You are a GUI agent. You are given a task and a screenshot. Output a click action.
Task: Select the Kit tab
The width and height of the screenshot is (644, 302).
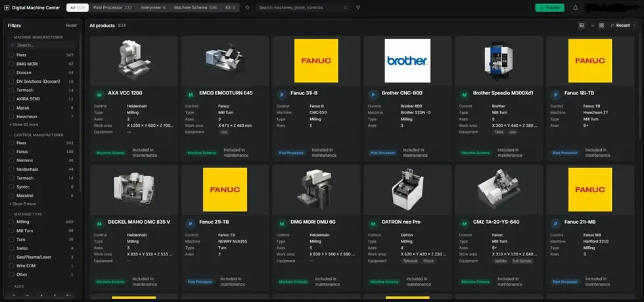pyautogui.click(x=230, y=7)
